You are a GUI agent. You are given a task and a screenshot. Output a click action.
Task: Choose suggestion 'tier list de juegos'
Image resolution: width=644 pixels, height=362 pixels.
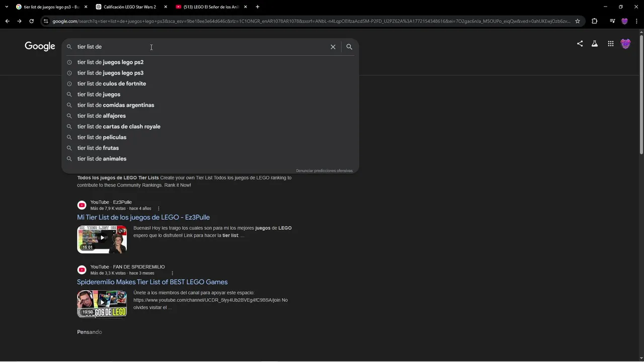[x=210, y=95]
